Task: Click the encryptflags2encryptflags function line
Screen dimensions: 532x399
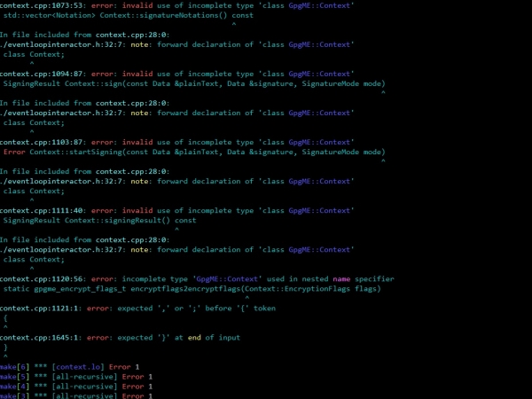Action: coord(191,288)
